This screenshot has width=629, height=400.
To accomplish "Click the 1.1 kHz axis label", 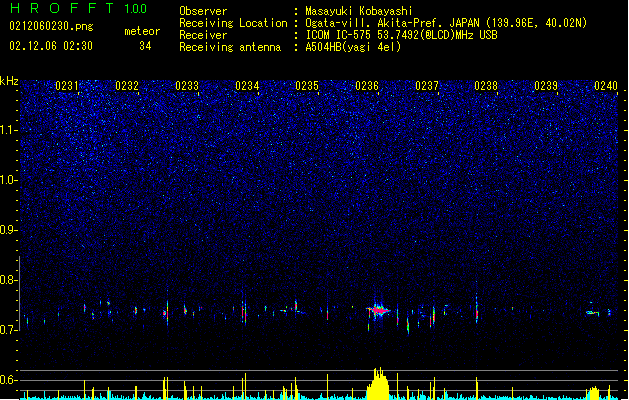I will click(x=8, y=130).
